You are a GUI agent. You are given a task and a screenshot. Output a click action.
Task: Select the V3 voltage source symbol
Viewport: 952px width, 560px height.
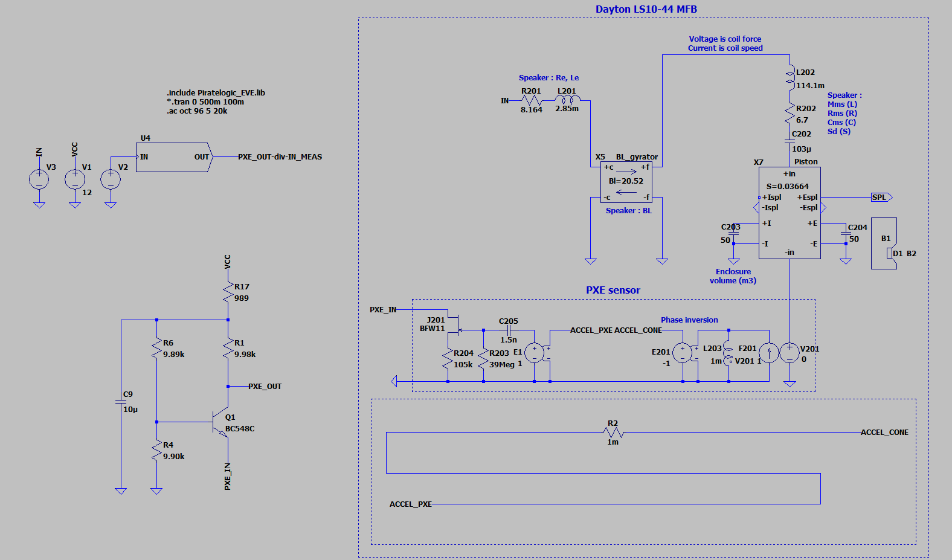pos(39,179)
